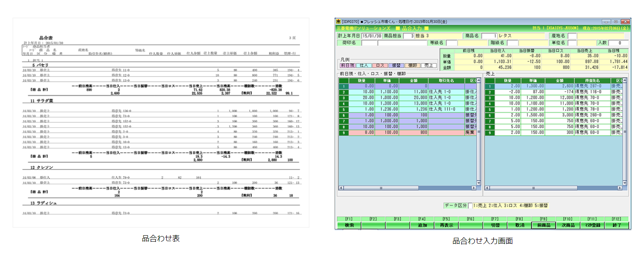Click the データ区分 input box
The width and height of the screenshot is (644, 258).
point(470,206)
